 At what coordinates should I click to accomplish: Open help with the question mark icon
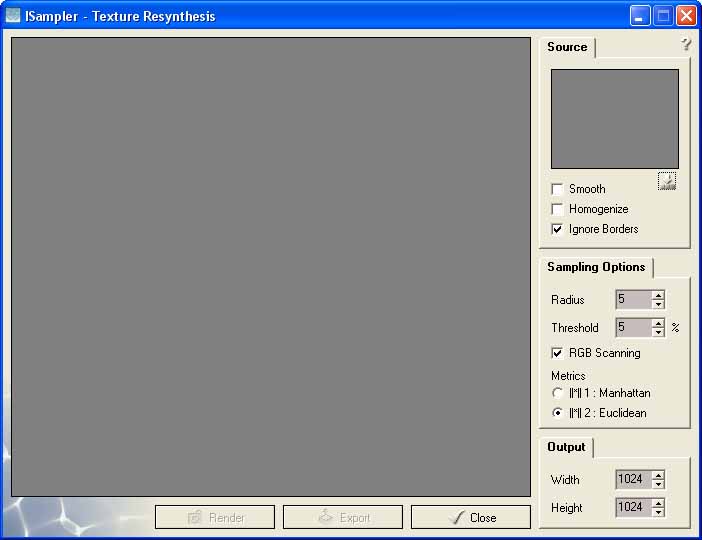pyautogui.click(x=686, y=45)
